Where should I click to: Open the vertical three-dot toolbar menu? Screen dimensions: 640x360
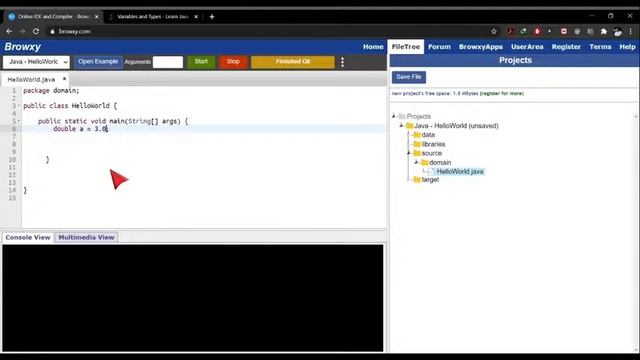click(342, 62)
